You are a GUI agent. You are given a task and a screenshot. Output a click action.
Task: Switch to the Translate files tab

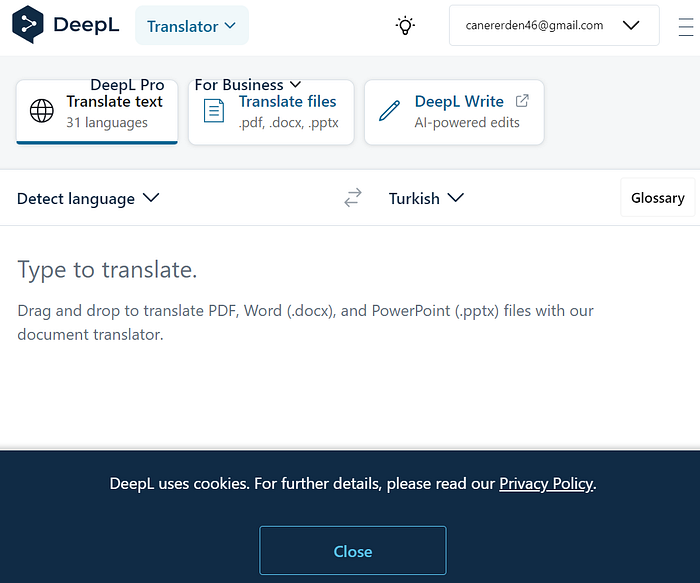point(271,112)
